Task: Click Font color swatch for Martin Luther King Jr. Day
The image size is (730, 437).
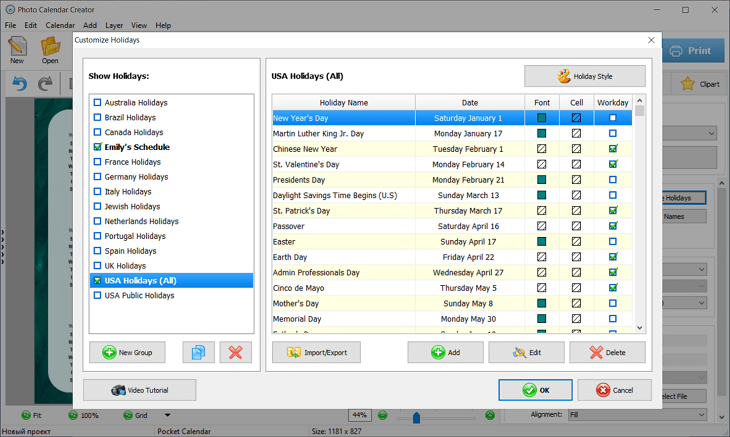Action: click(x=541, y=134)
